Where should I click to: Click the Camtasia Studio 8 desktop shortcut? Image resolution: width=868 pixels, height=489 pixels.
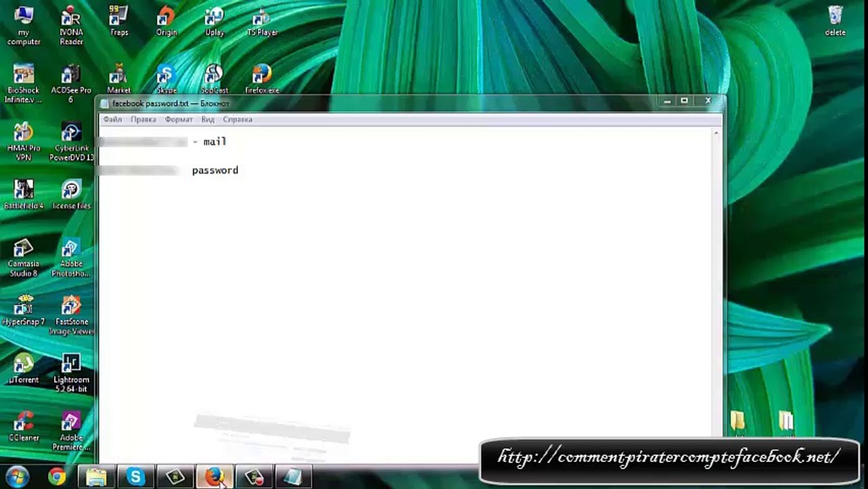click(24, 257)
